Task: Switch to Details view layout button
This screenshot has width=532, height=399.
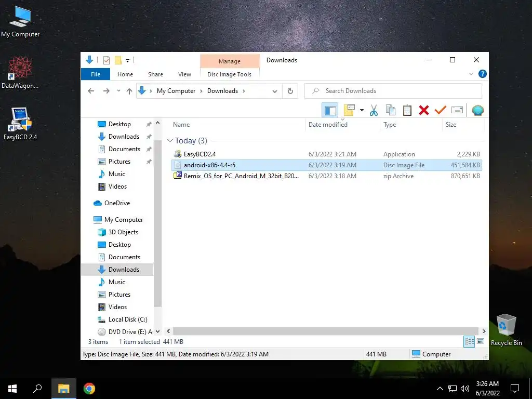Action: click(x=469, y=342)
